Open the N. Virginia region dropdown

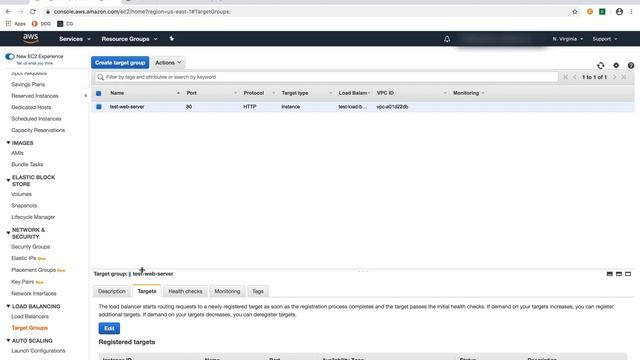coord(567,39)
